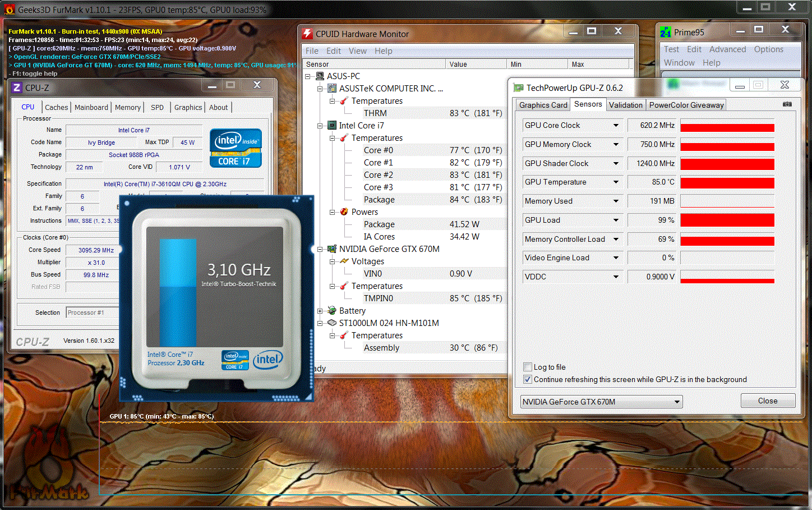Image resolution: width=812 pixels, height=510 pixels.
Task: Collapse the Powers tree node
Action: pyautogui.click(x=332, y=212)
